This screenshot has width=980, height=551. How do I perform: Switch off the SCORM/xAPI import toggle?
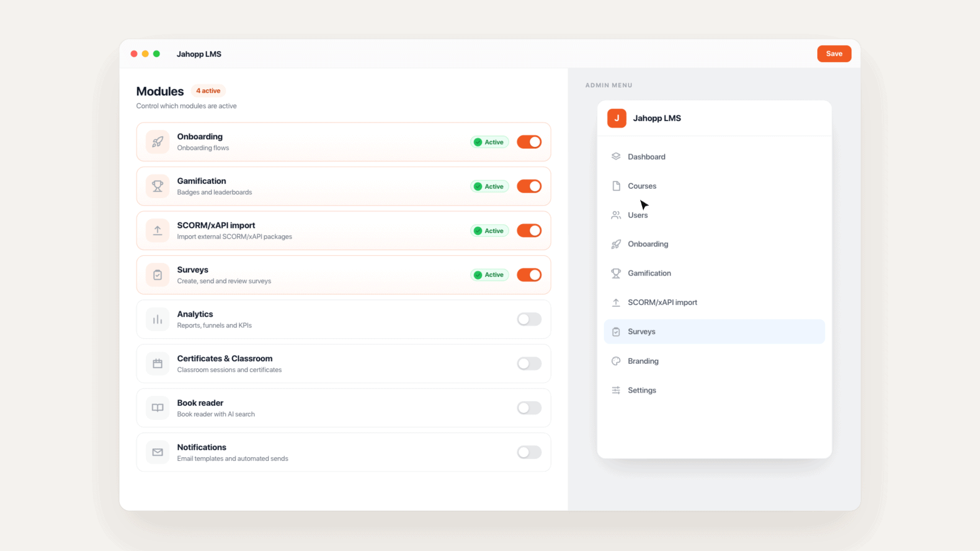[529, 231]
